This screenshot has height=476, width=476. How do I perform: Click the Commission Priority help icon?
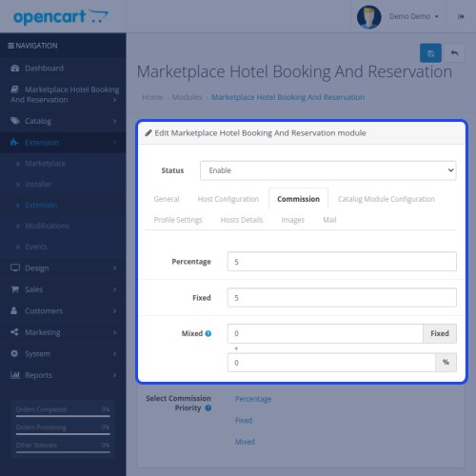(x=208, y=408)
